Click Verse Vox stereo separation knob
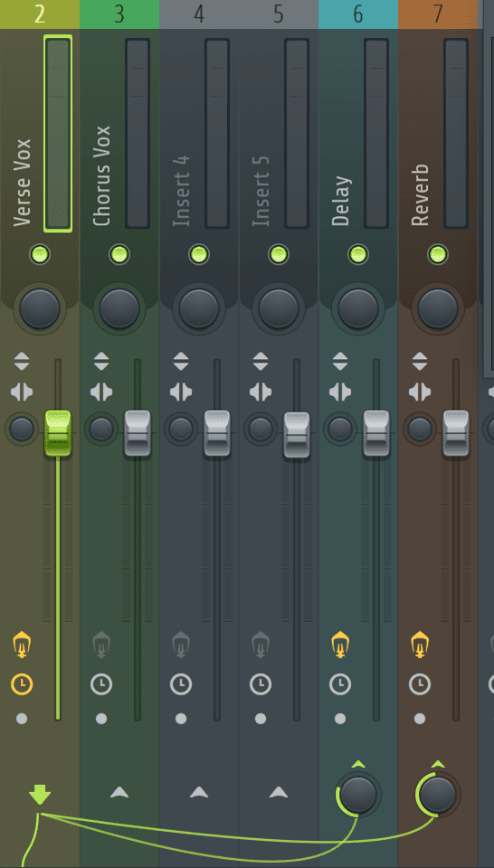494x868 pixels. point(22,429)
